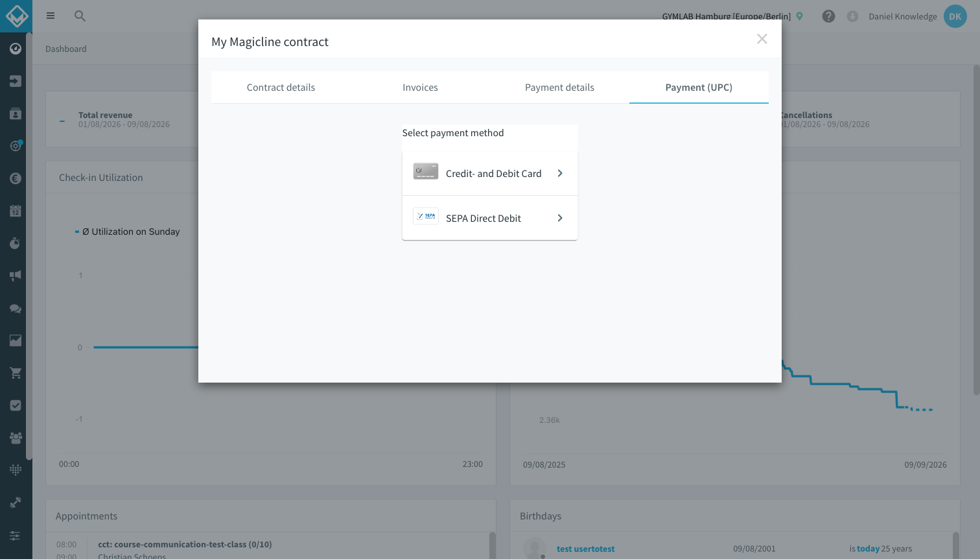Open the test usertotest birthday link
The width and height of the screenshot is (980, 559).
pyautogui.click(x=585, y=549)
